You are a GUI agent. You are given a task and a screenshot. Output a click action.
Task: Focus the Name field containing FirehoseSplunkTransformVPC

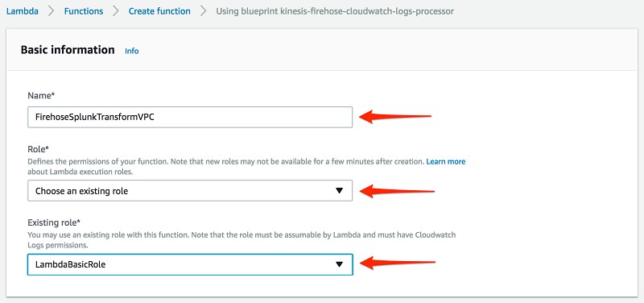pyautogui.click(x=190, y=117)
